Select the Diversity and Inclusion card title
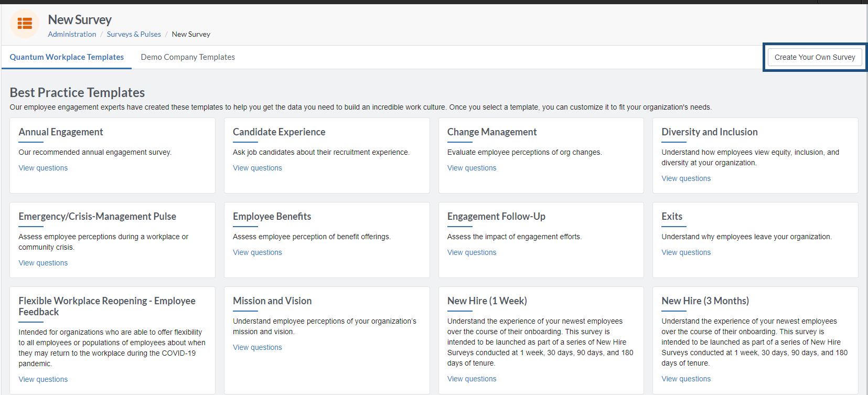The image size is (868, 395). tap(710, 132)
